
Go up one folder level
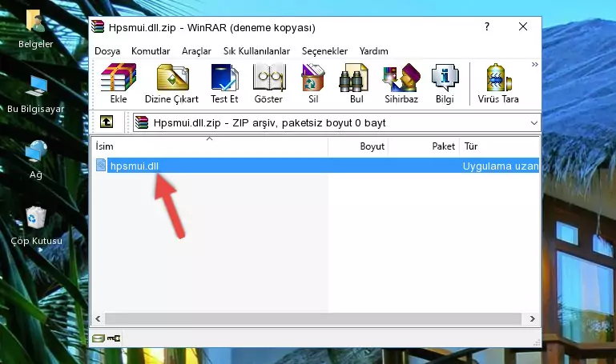(x=107, y=122)
